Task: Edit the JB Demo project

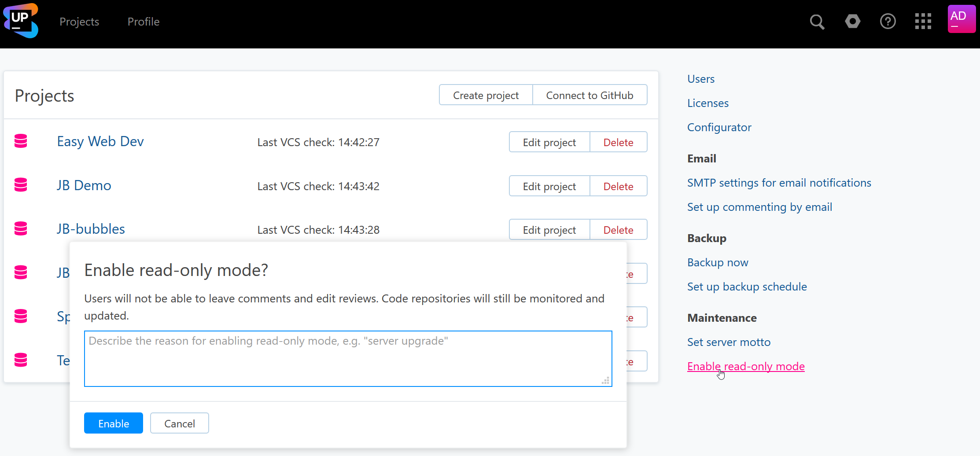Action: (x=549, y=186)
